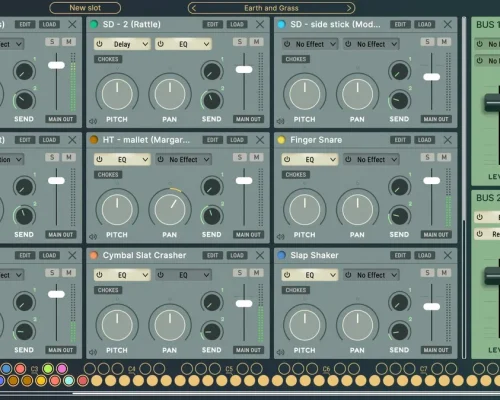The image size is (500, 400).
Task: Toggle power of EQ effect on HT - mallet
Action: coord(99,159)
